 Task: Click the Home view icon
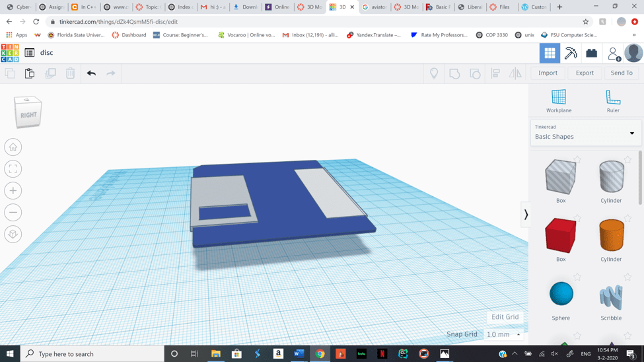coord(13,147)
